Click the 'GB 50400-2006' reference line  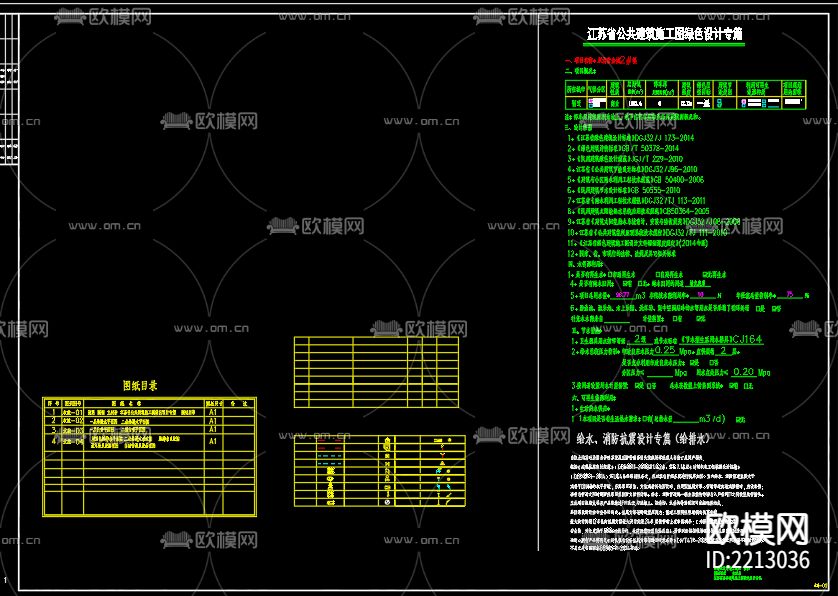point(635,180)
